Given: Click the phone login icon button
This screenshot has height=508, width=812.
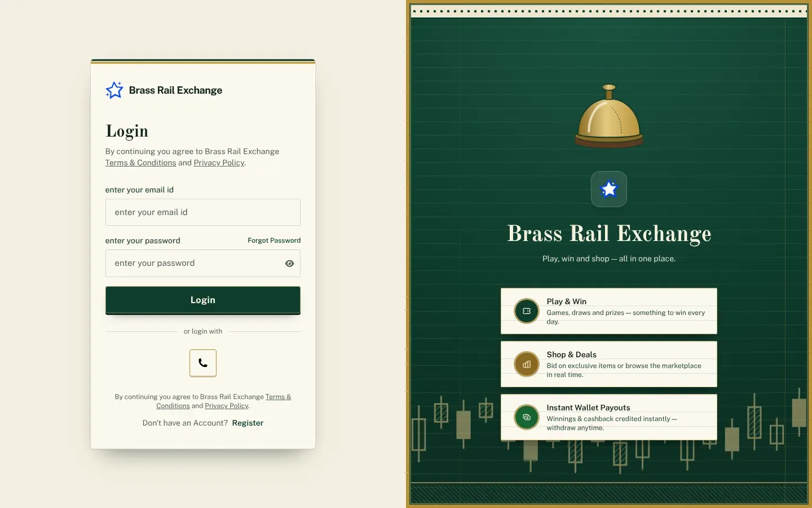Looking at the screenshot, I should [203, 363].
